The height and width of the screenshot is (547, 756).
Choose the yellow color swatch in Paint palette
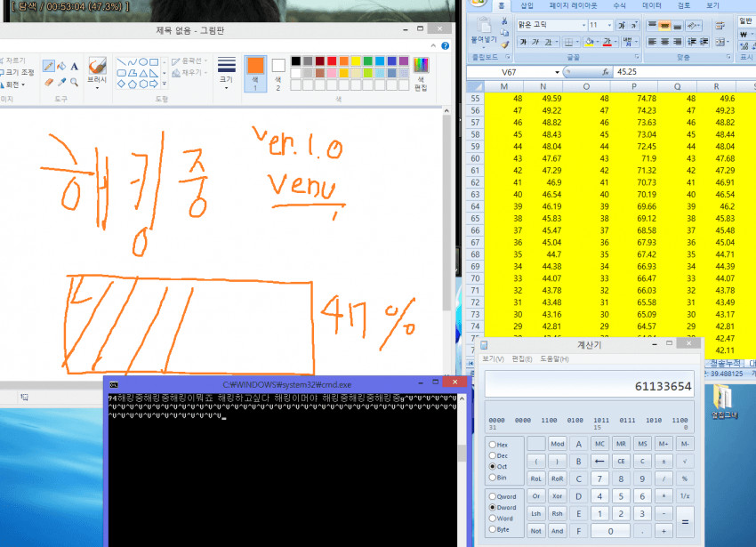click(x=356, y=60)
